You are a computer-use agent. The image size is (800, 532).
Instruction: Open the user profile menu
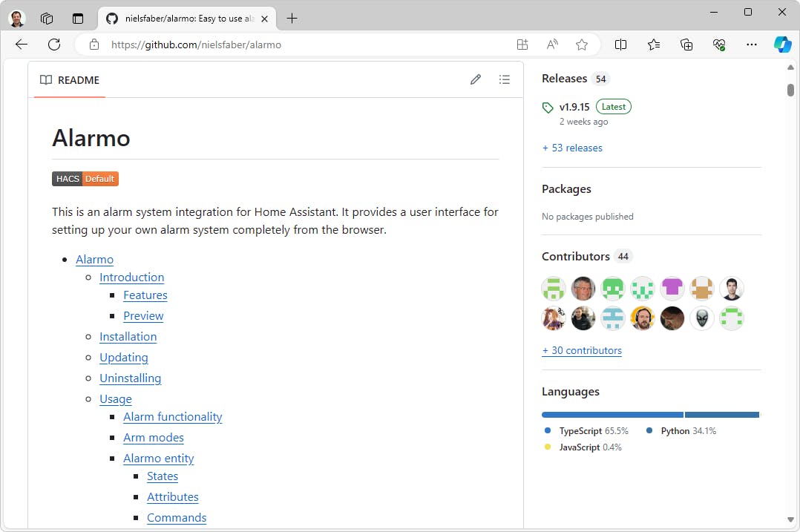(x=17, y=19)
